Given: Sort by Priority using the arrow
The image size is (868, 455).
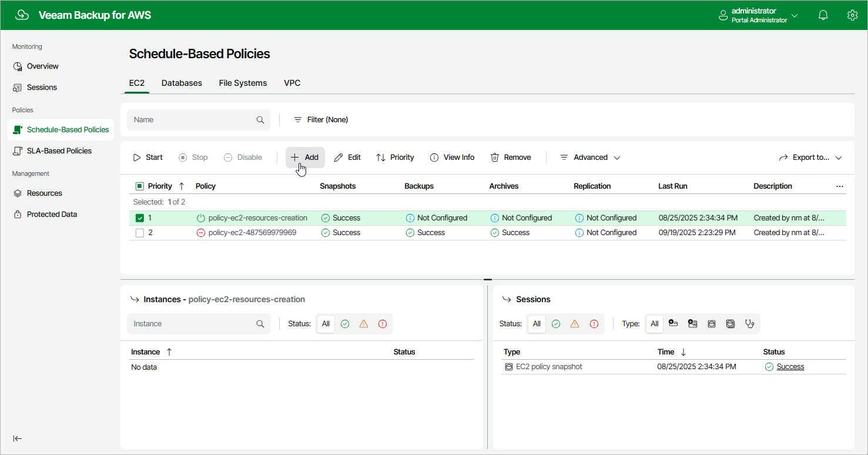Looking at the screenshot, I should point(182,186).
